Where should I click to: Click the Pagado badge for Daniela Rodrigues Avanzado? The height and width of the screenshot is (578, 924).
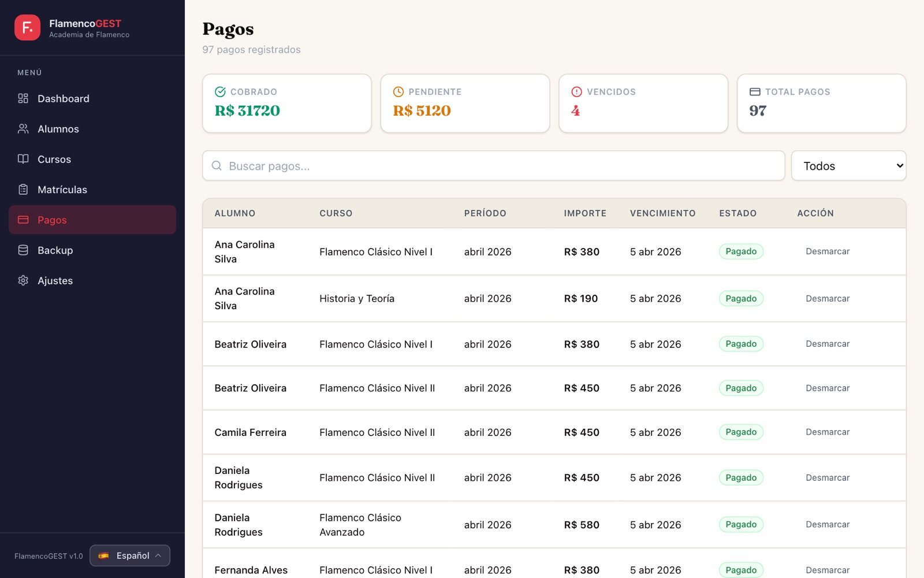point(741,524)
